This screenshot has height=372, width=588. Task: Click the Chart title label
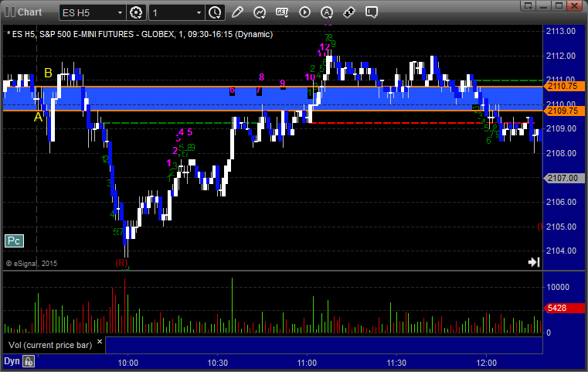click(x=29, y=12)
